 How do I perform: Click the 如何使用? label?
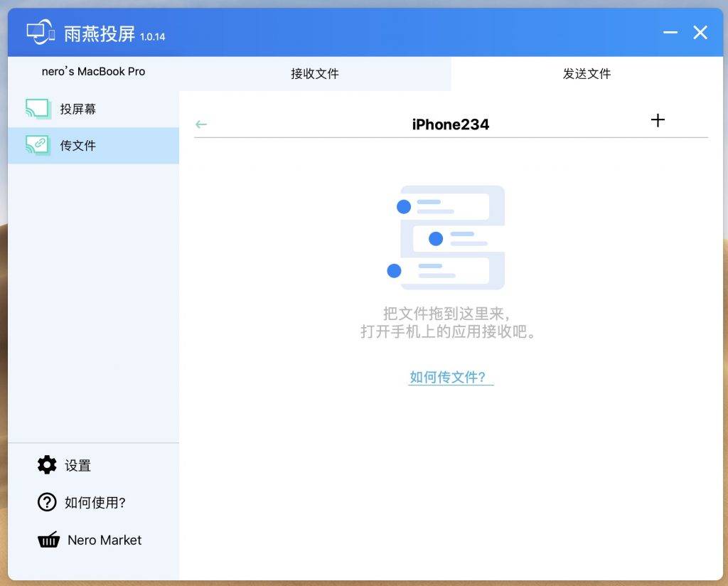tap(95, 502)
